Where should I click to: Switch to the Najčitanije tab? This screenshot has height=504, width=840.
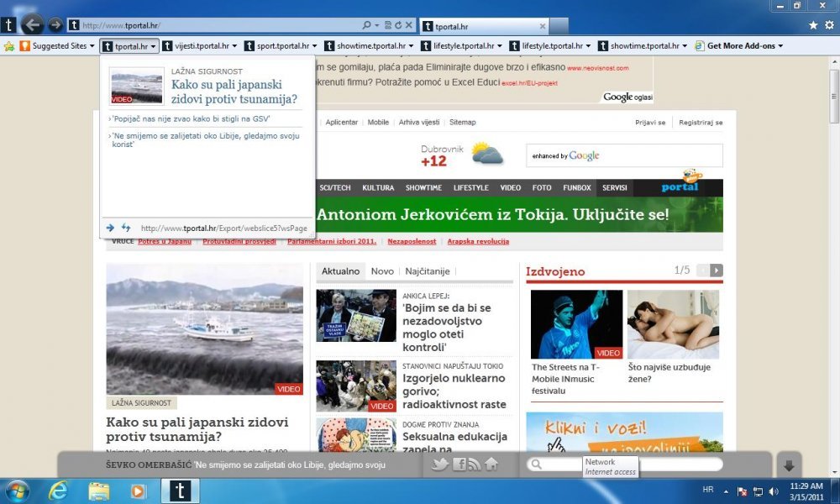[x=428, y=271]
